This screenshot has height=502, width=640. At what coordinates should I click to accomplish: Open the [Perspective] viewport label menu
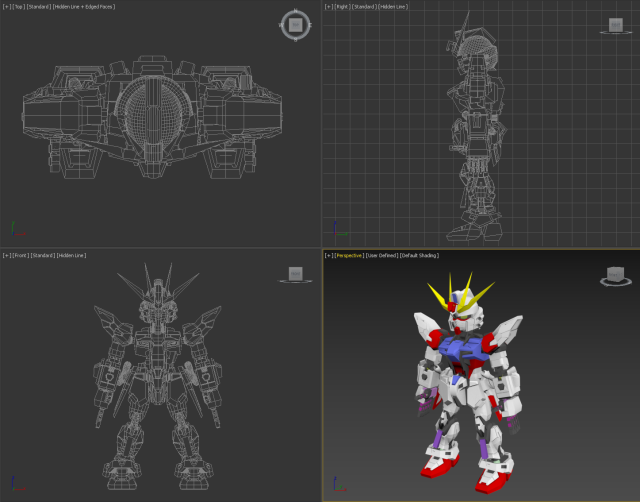pos(349,255)
